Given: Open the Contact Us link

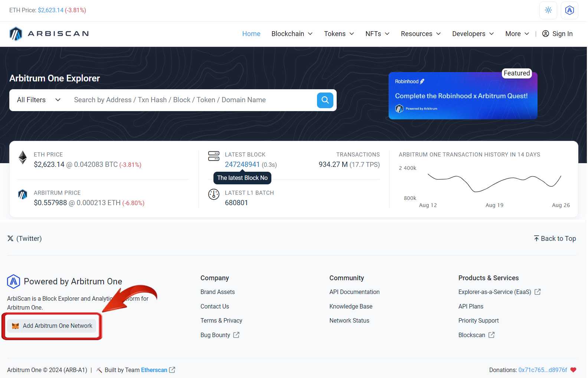Looking at the screenshot, I should (215, 307).
